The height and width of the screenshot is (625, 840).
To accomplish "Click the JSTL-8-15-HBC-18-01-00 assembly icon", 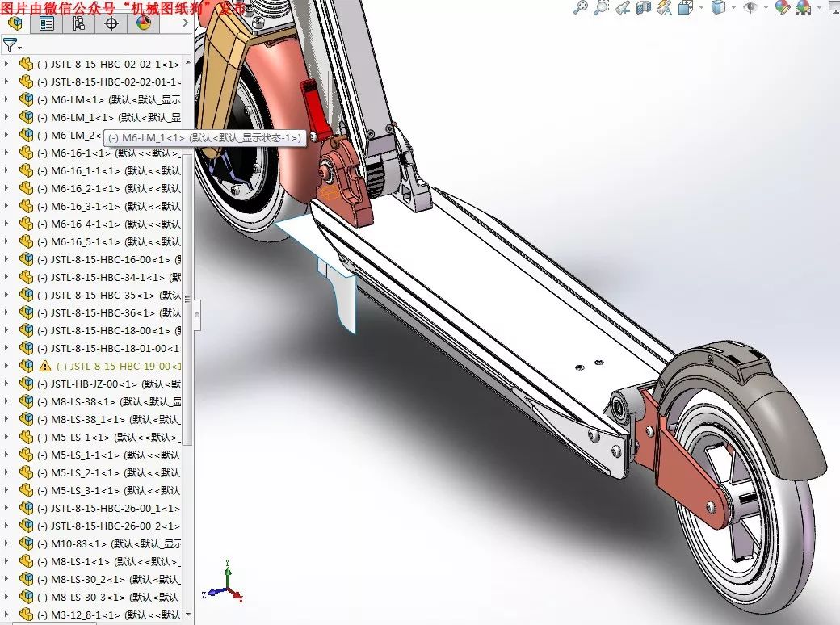I will (x=26, y=348).
